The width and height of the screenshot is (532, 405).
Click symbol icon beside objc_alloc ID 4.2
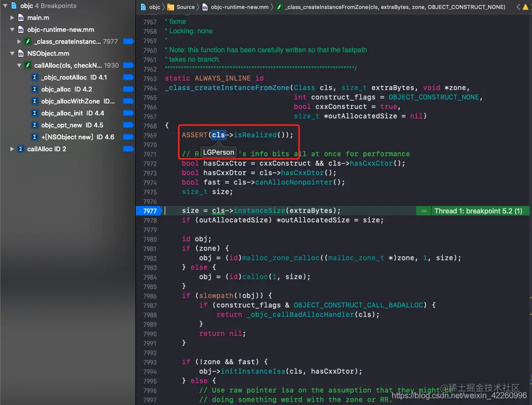[35, 89]
